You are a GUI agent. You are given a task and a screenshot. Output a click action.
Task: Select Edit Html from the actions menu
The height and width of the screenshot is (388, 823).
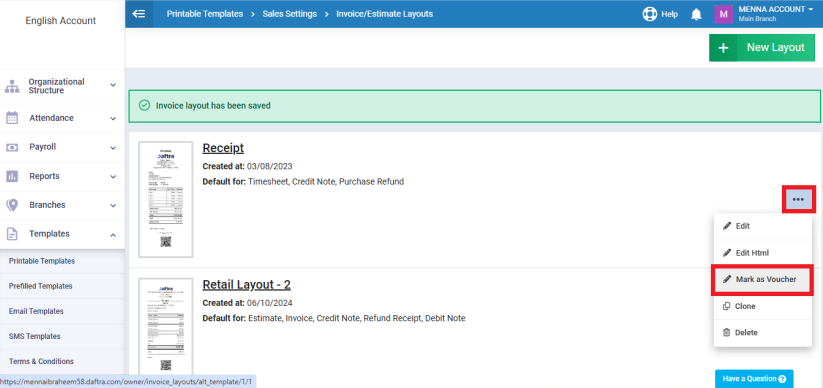(x=763, y=253)
